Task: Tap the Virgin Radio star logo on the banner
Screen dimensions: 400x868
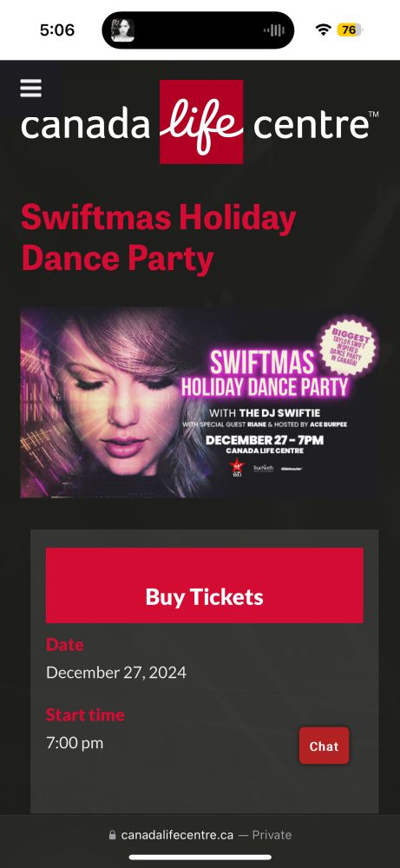Action: 236,467
